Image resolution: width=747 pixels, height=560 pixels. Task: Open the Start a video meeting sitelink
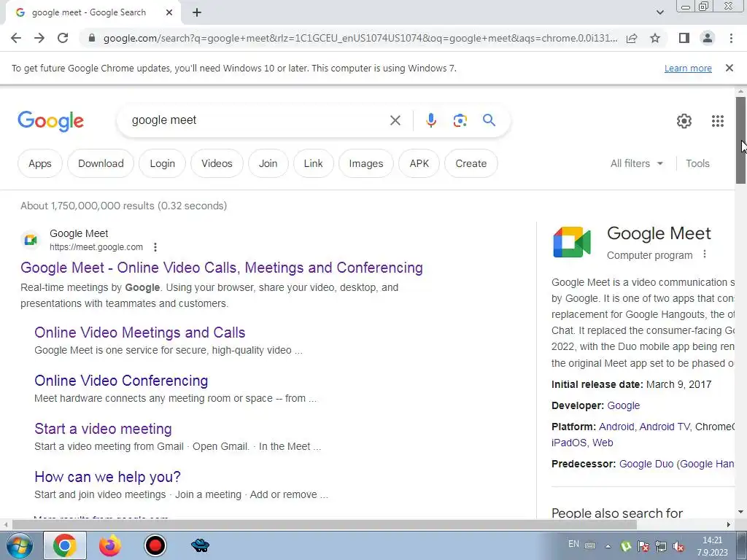(x=103, y=429)
